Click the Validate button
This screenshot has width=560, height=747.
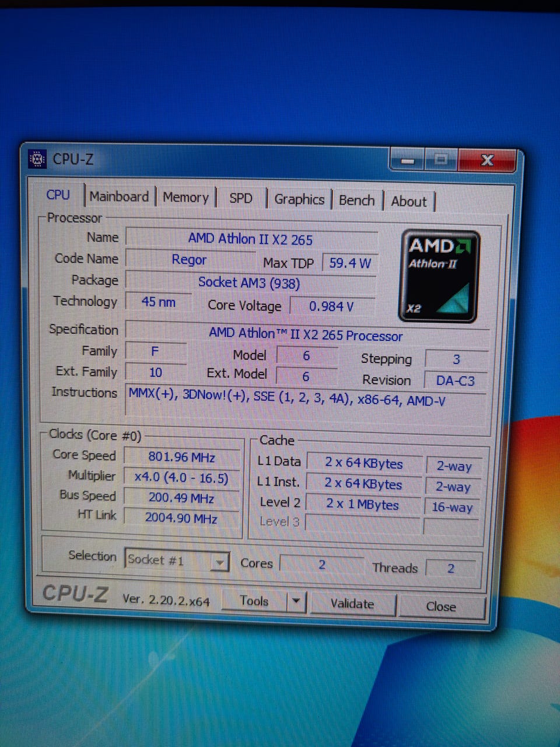352,603
